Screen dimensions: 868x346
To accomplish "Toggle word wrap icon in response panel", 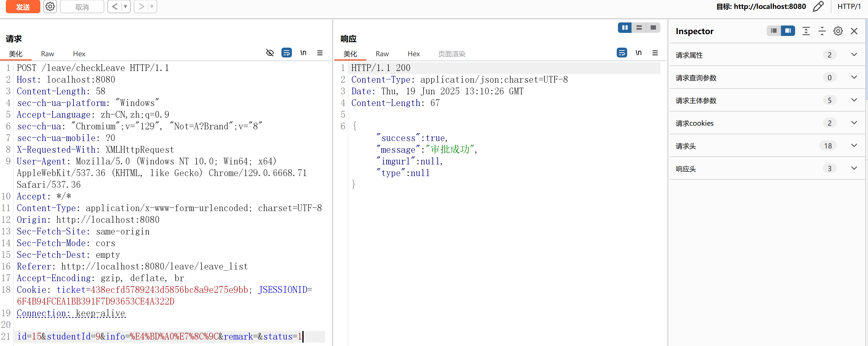I will 622,53.
